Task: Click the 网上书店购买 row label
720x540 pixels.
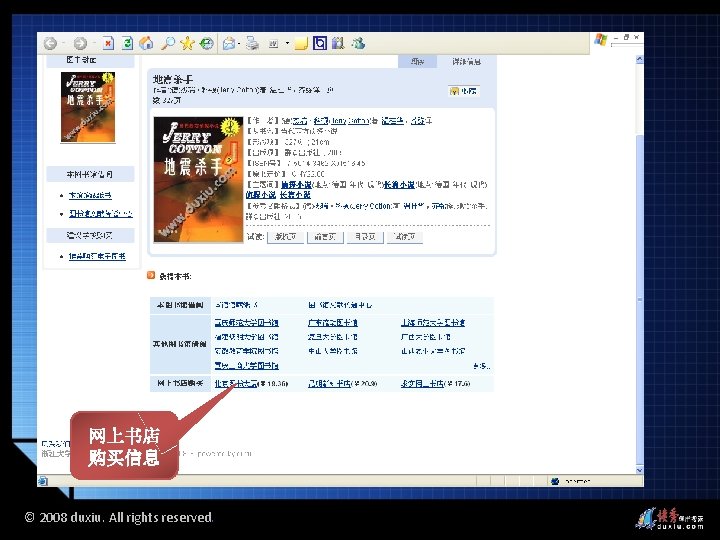Action: (180, 383)
